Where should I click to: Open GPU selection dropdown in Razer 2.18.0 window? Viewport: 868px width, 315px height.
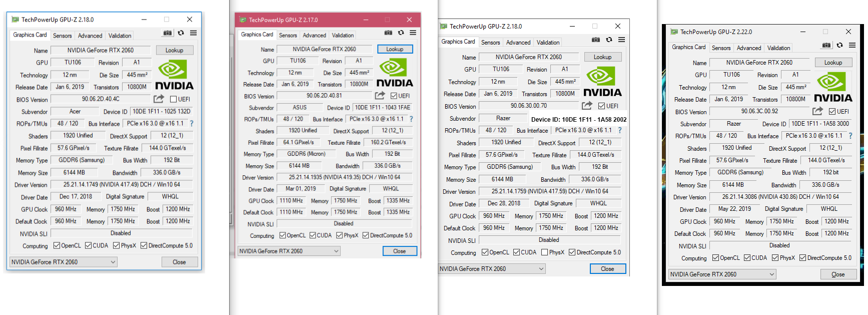pos(492,269)
